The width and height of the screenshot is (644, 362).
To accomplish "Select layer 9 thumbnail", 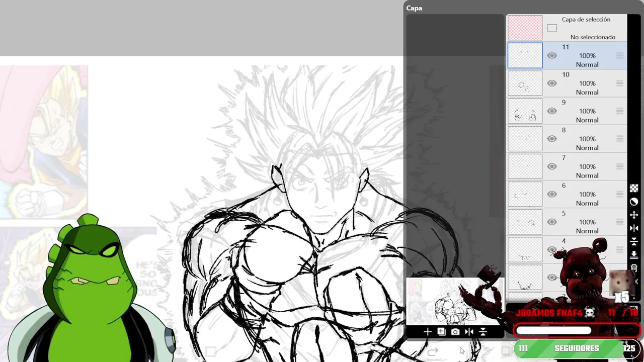I will point(525,111).
